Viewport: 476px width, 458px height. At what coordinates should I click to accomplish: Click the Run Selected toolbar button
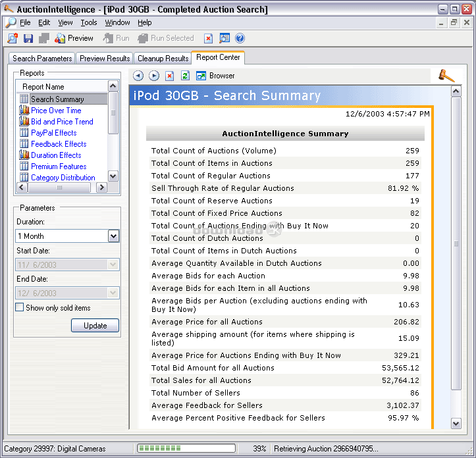pyautogui.click(x=166, y=38)
